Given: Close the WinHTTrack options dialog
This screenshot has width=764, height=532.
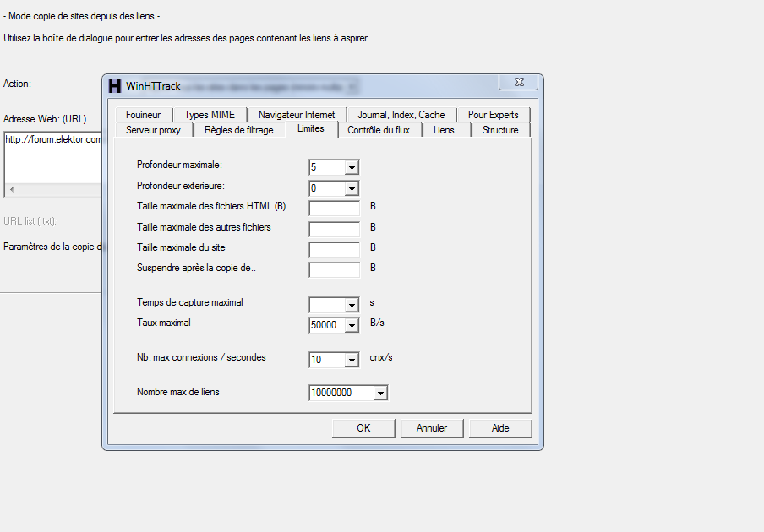Looking at the screenshot, I should pyautogui.click(x=517, y=82).
